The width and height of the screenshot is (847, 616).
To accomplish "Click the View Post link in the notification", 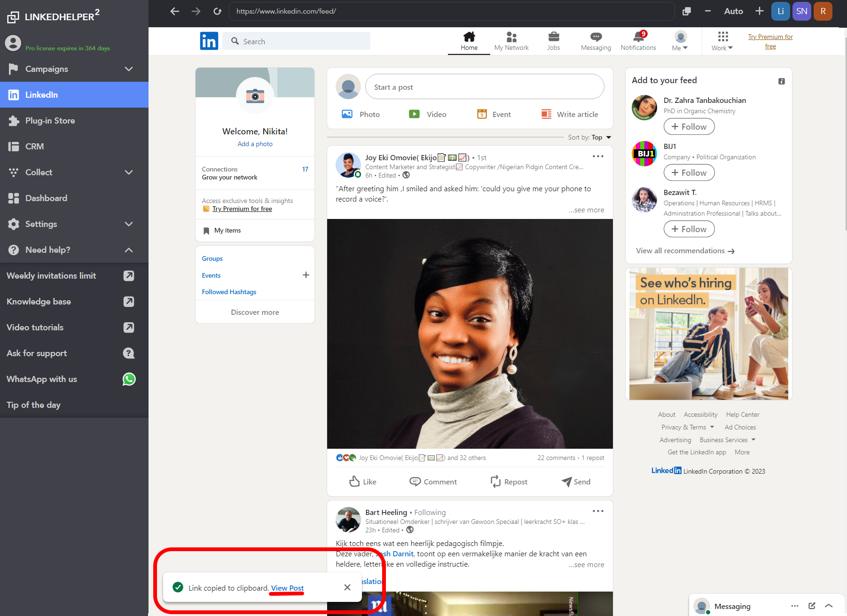I will tap(287, 588).
